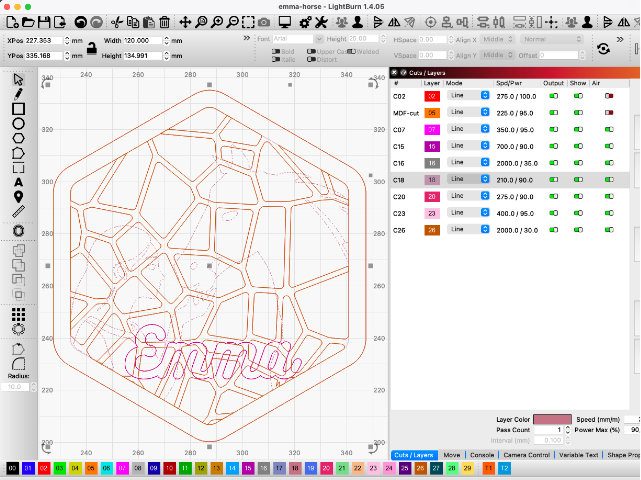The width and height of the screenshot is (641, 480).
Task: Click the C23 speed/power value 400.0 / 95.0
Action: pyautogui.click(x=515, y=213)
